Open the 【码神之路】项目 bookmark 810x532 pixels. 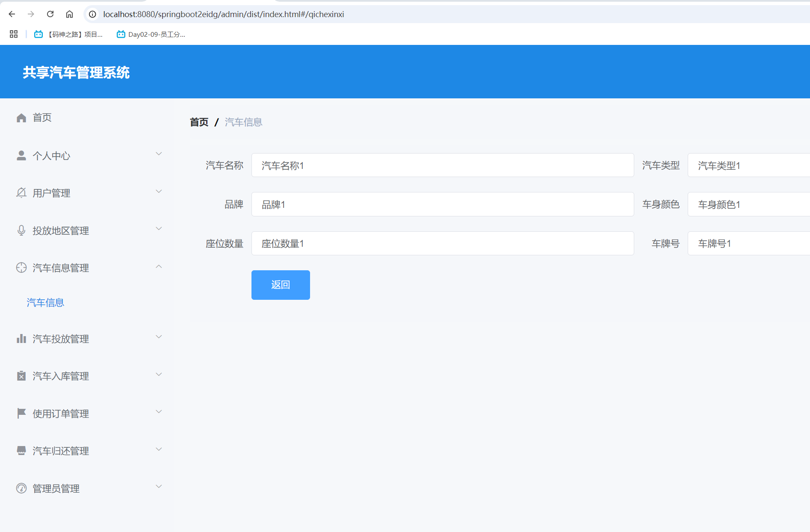68,35
